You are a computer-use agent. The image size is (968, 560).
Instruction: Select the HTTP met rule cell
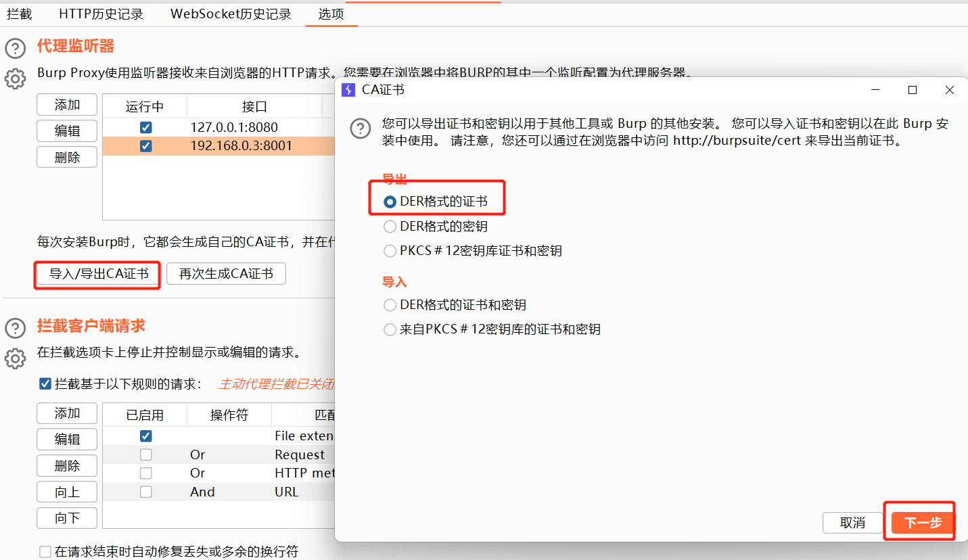point(304,473)
